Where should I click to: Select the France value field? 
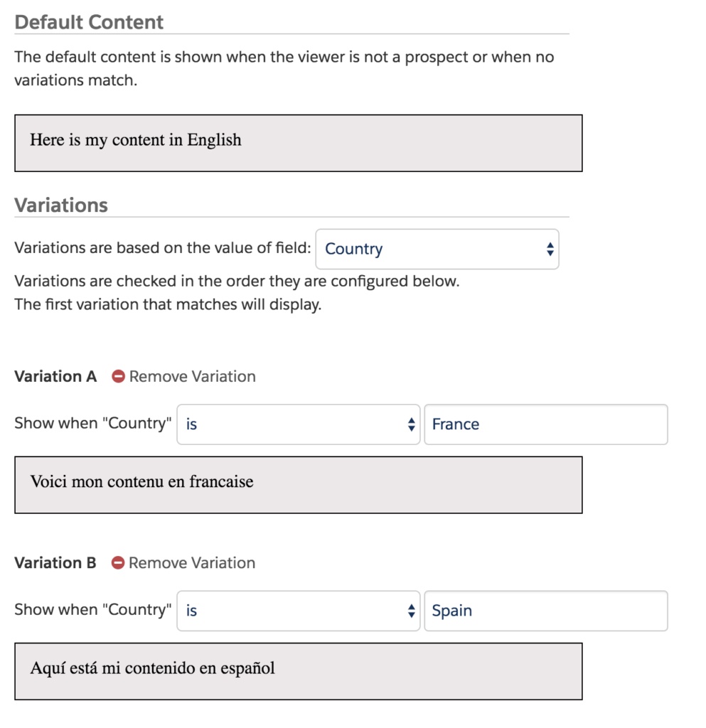545,424
